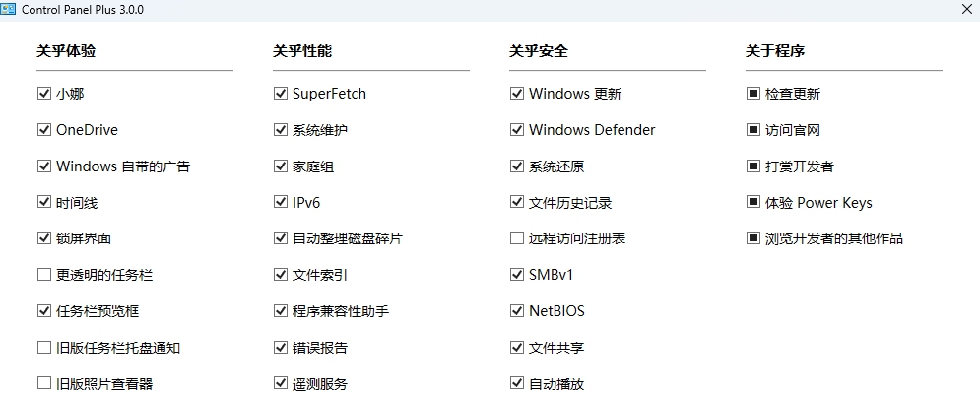This screenshot has width=980, height=399.
Task: Enable 远程访问注册表 checkbox
Action: 517,238
